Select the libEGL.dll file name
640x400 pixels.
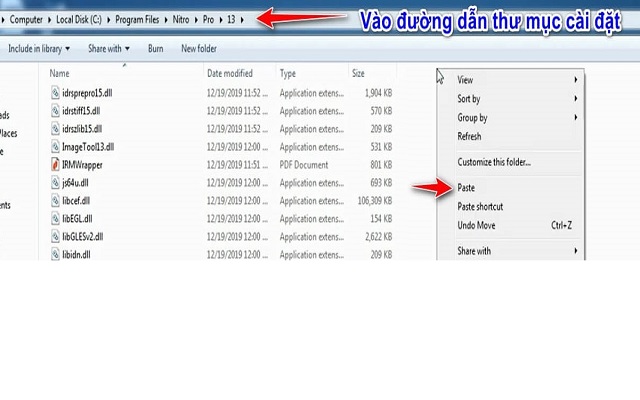coord(77,218)
